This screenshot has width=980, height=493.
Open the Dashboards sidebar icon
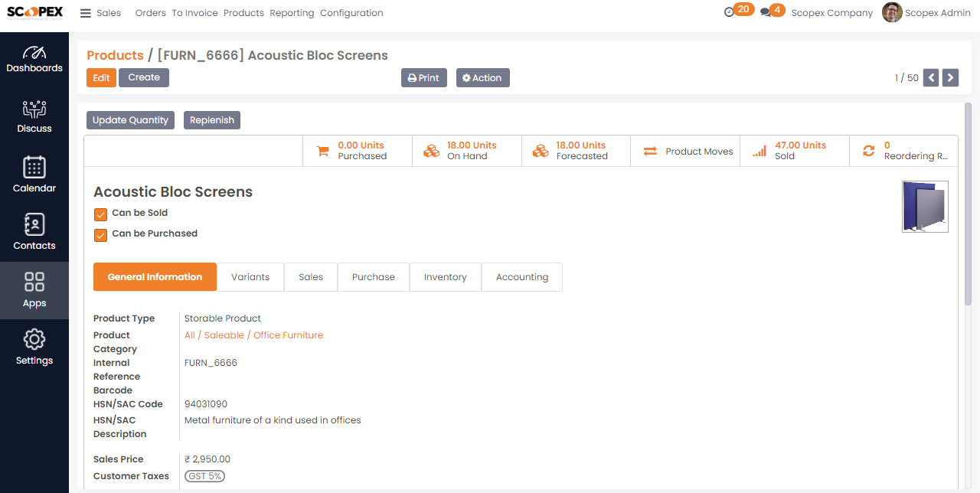click(x=34, y=53)
